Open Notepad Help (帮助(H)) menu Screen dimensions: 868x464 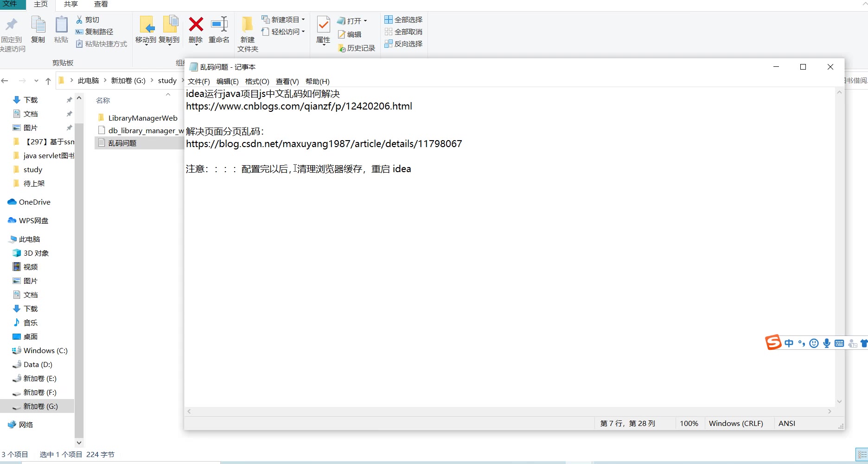[x=318, y=82]
